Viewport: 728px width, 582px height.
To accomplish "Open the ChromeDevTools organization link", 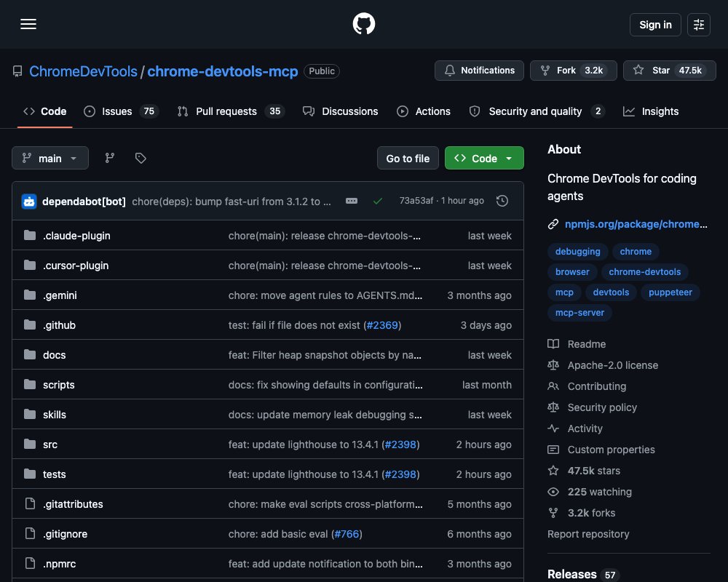I will tap(83, 71).
